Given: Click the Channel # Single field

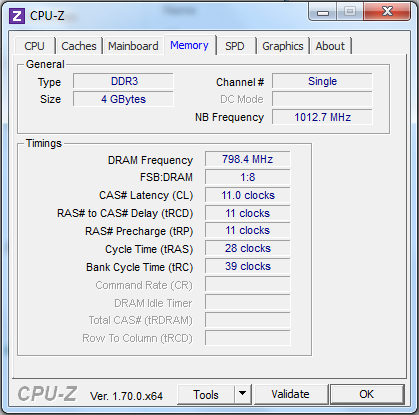Looking at the screenshot, I should coord(322,81).
